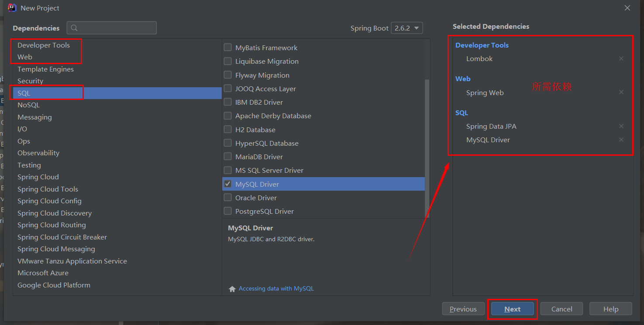Open Help for this dialog

click(611, 309)
